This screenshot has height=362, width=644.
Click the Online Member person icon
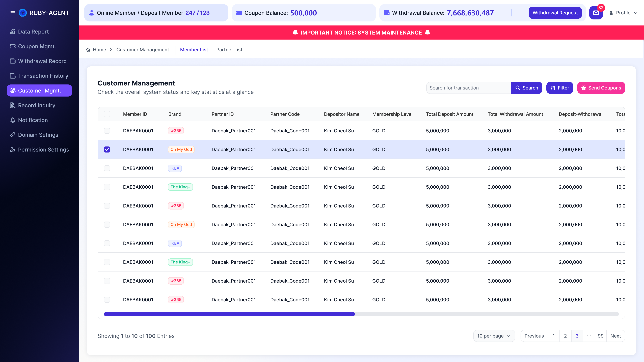92,13
